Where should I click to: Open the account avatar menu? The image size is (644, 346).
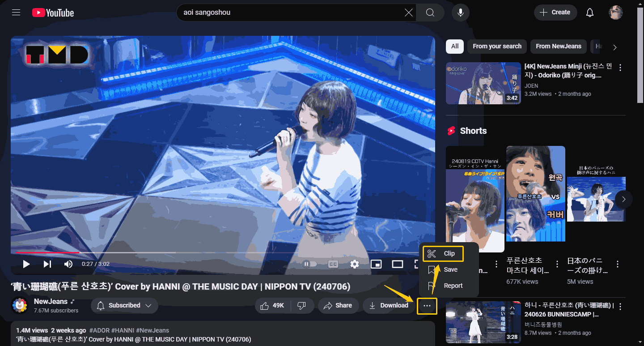click(616, 13)
